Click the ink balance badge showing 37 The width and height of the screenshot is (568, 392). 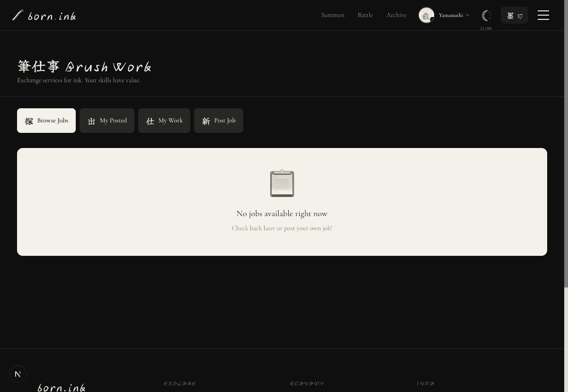pyautogui.click(x=514, y=16)
